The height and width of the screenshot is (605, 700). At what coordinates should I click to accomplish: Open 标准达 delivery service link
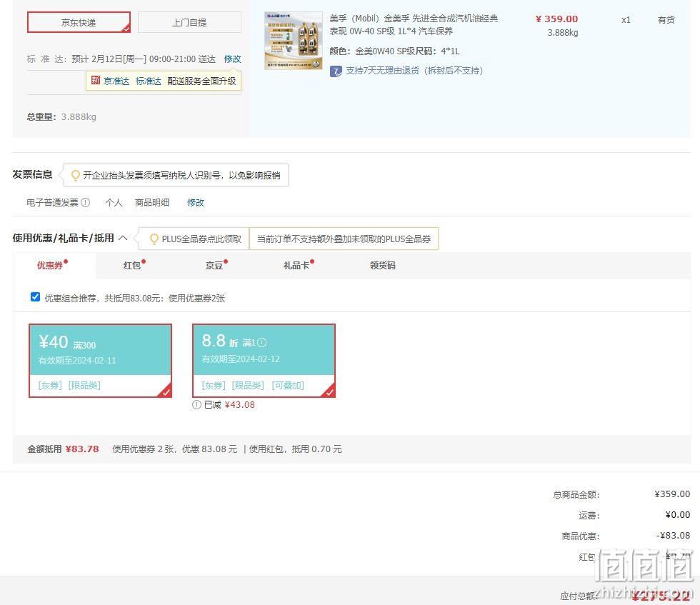pos(149,81)
